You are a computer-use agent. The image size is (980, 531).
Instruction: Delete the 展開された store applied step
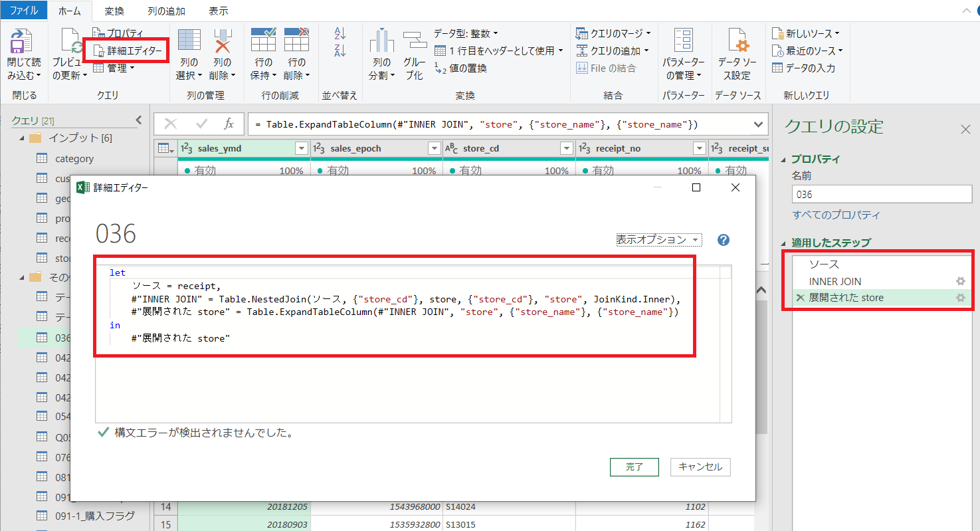[802, 297]
